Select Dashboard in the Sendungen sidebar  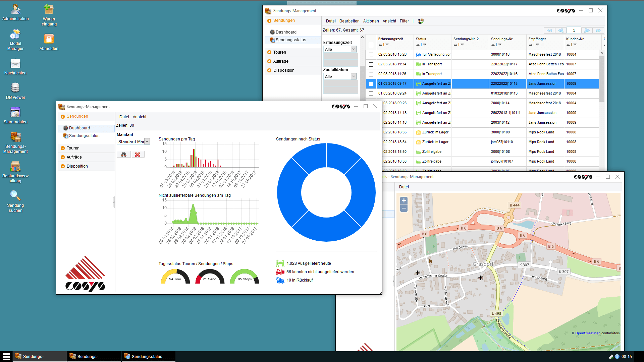tap(80, 128)
